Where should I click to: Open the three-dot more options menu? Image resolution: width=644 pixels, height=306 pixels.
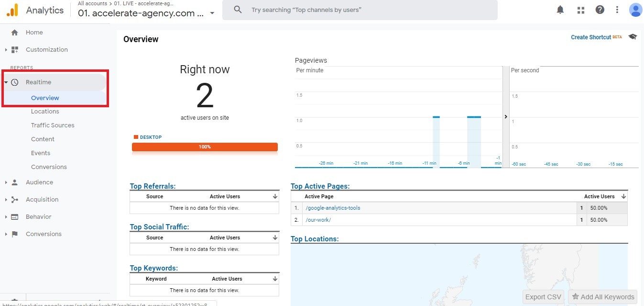617,10
